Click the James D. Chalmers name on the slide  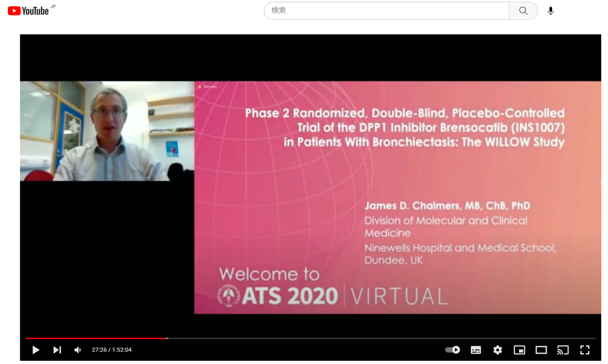(x=447, y=206)
